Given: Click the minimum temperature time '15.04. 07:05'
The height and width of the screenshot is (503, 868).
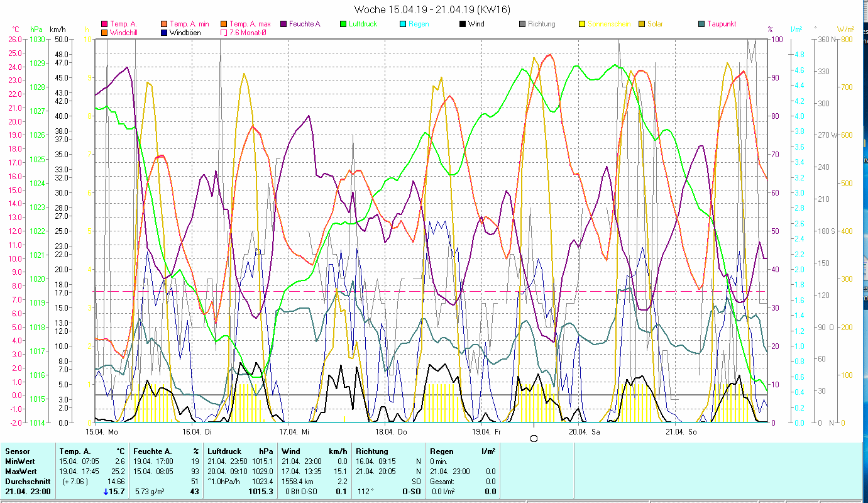Looking at the screenshot, I should pos(79,462).
